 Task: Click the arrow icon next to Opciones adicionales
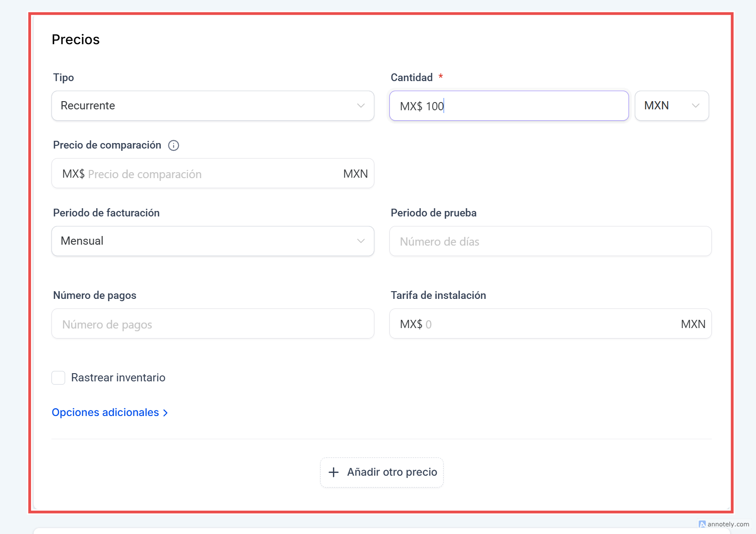166,413
